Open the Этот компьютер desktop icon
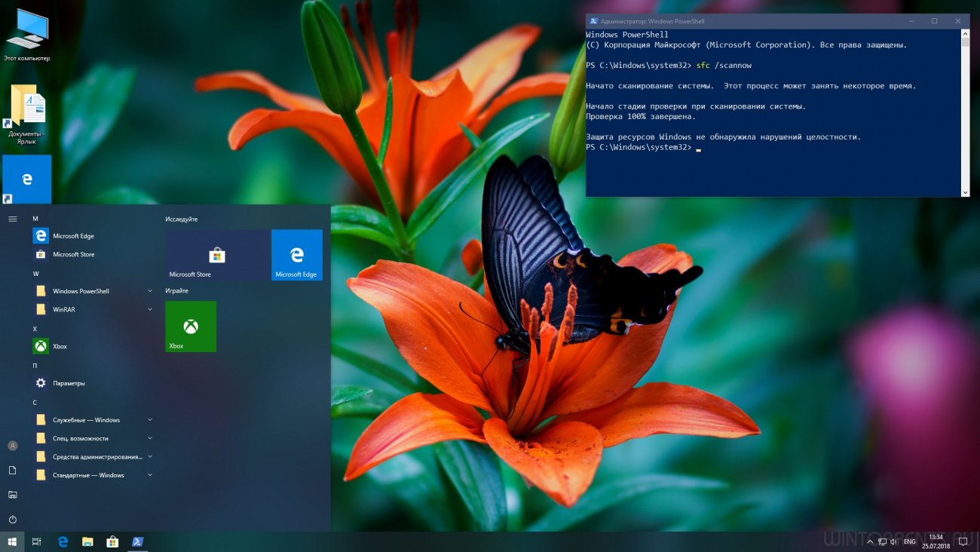The image size is (980, 552). coord(27,35)
